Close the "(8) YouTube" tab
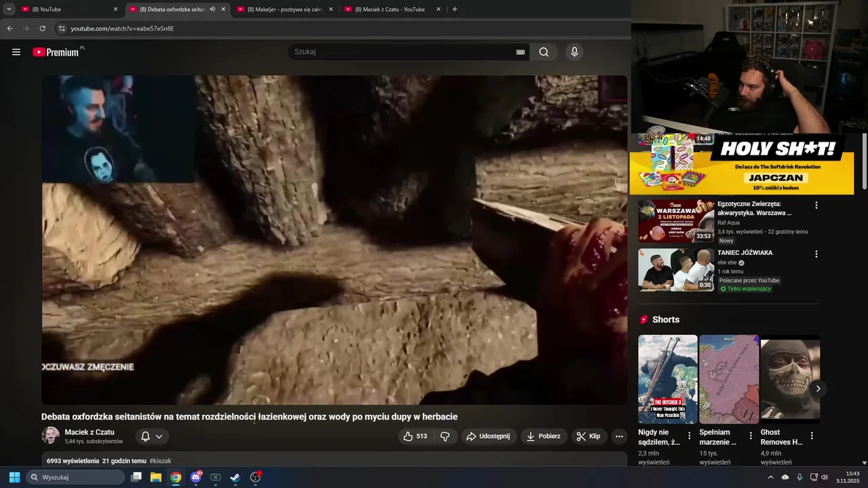Image resolution: width=868 pixels, height=488 pixels. [115, 9]
